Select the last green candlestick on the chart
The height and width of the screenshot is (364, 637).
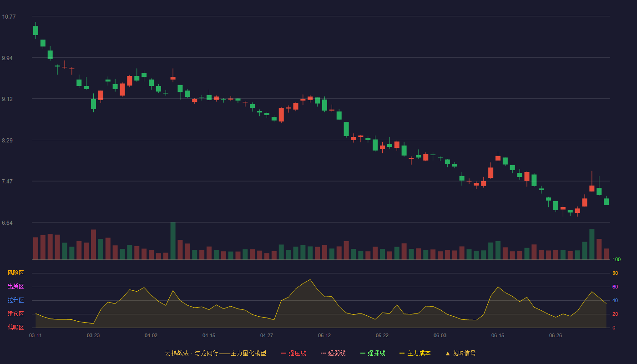tap(607, 201)
